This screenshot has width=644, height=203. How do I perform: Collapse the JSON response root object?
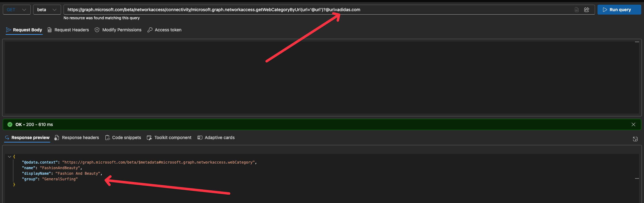click(10, 157)
